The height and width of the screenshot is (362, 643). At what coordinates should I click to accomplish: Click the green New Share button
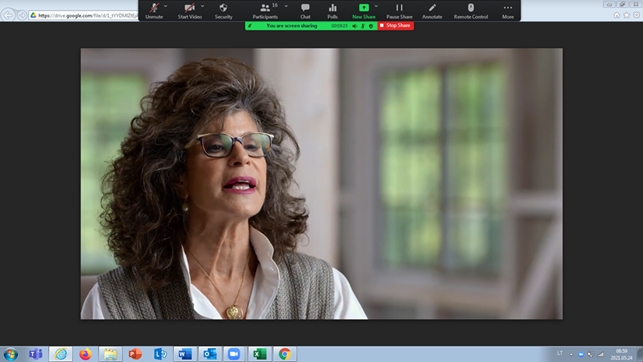[364, 11]
